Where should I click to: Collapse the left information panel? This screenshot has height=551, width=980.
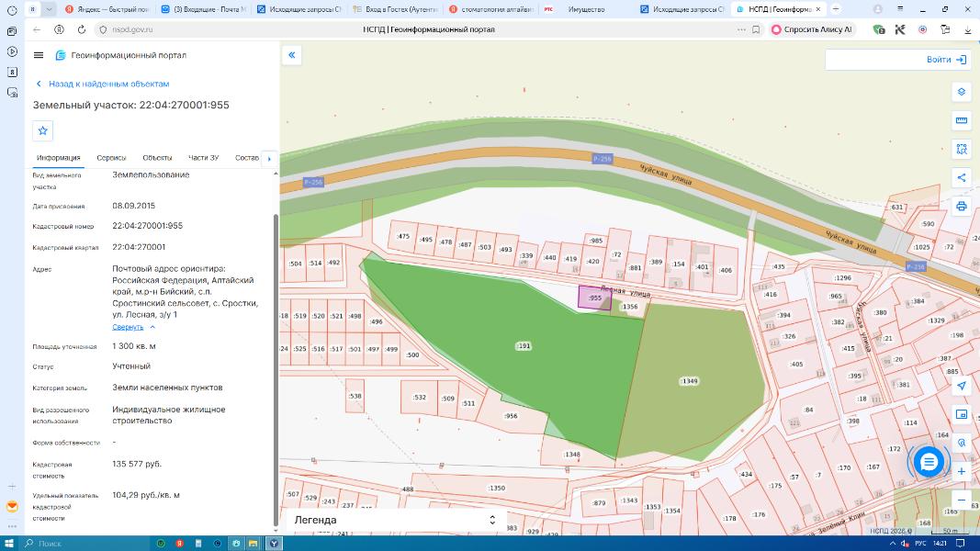(292, 55)
